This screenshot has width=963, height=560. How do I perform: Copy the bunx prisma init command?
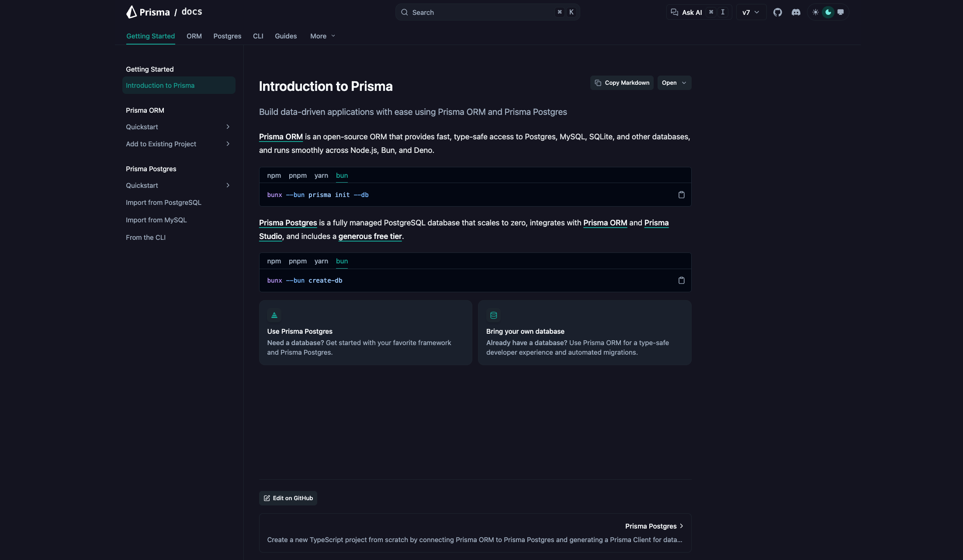(x=681, y=195)
